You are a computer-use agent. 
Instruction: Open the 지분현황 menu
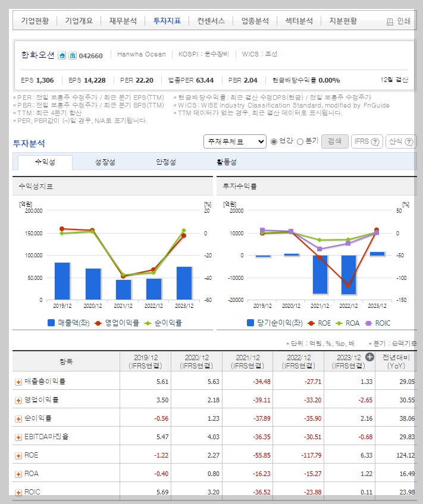click(x=343, y=21)
